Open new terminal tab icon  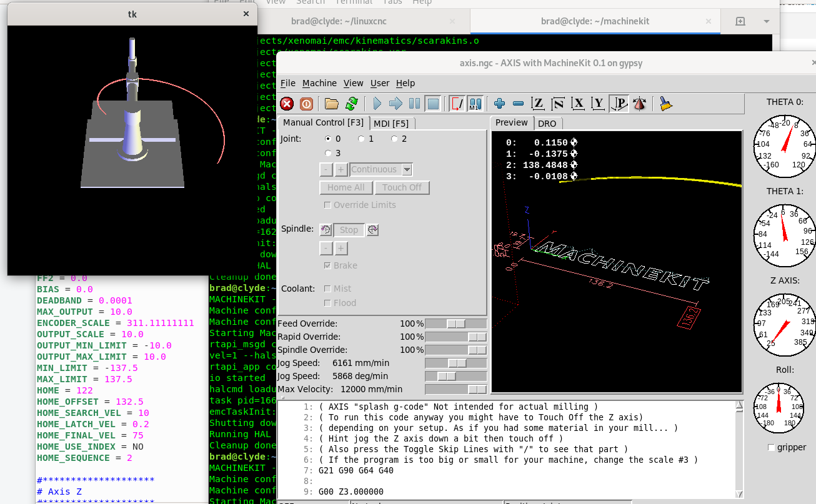(740, 21)
